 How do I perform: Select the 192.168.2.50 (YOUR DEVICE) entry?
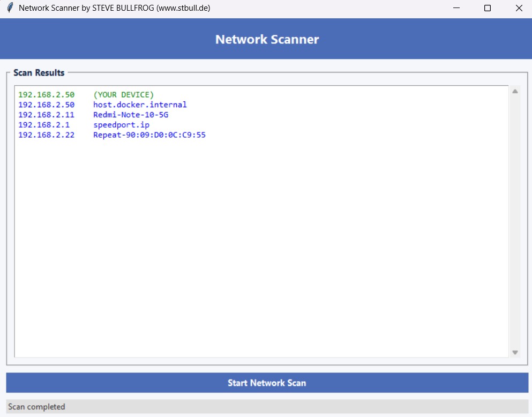(86, 94)
